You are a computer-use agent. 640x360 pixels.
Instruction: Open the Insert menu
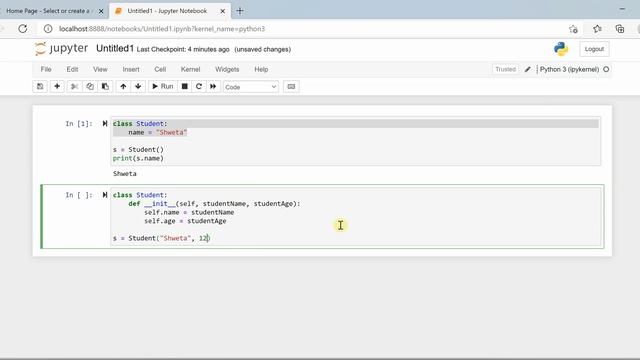tap(131, 69)
